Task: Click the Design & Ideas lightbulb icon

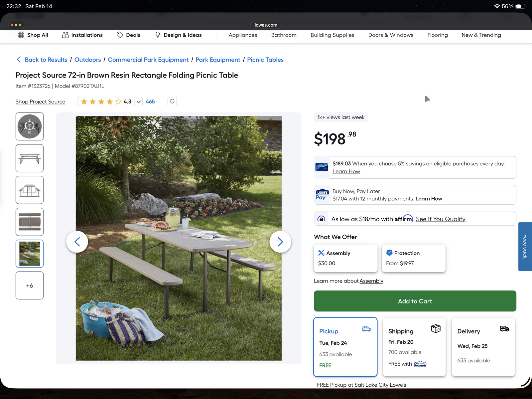Action: click(x=158, y=35)
